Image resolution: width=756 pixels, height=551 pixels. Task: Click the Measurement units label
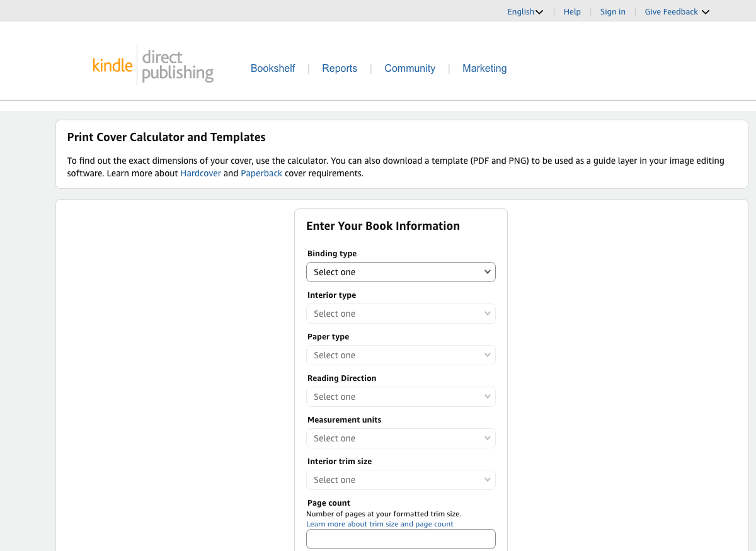pos(345,420)
